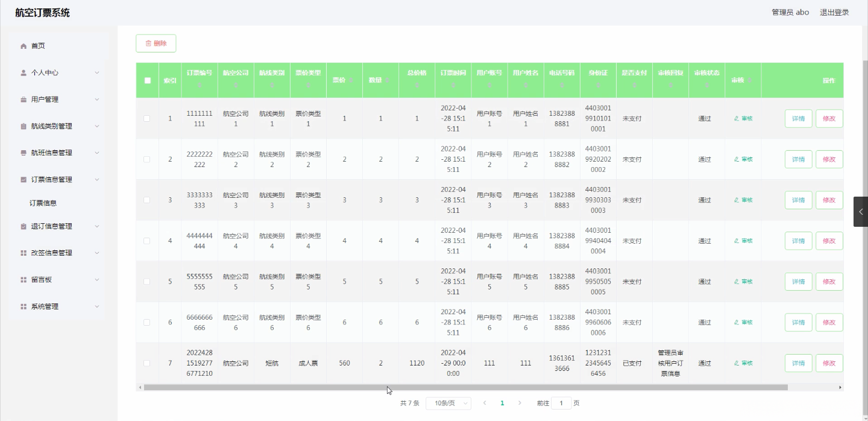Select 留言板 menu label
Viewport: 868px width, 421px height.
click(42, 280)
